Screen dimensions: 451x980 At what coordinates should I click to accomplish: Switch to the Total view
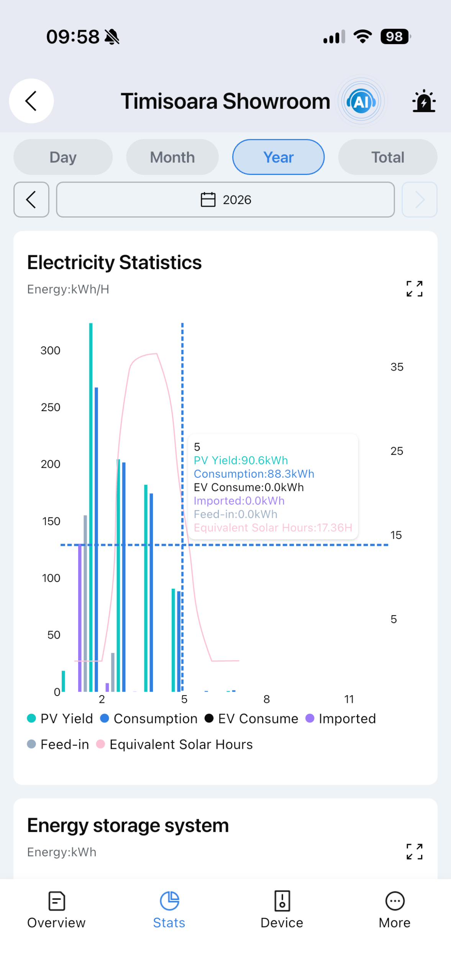coord(387,157)
